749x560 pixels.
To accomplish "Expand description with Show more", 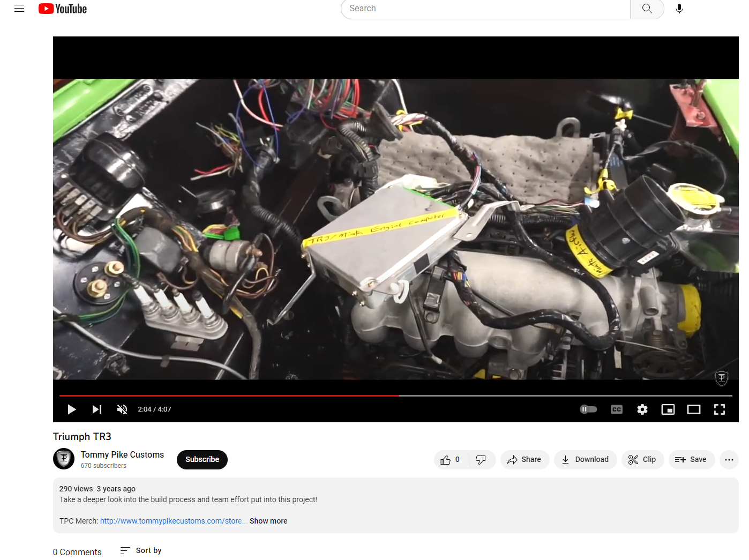I will coord(268,521).
